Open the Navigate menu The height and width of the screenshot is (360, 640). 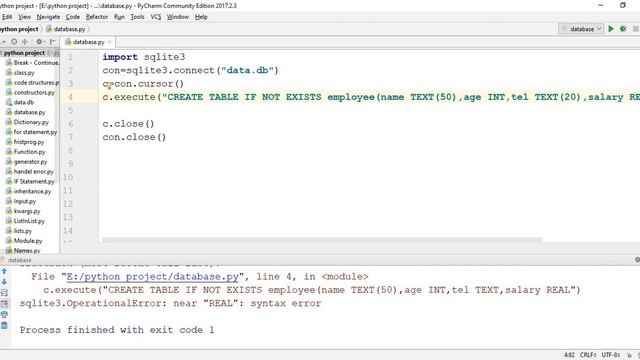(48, 17)
